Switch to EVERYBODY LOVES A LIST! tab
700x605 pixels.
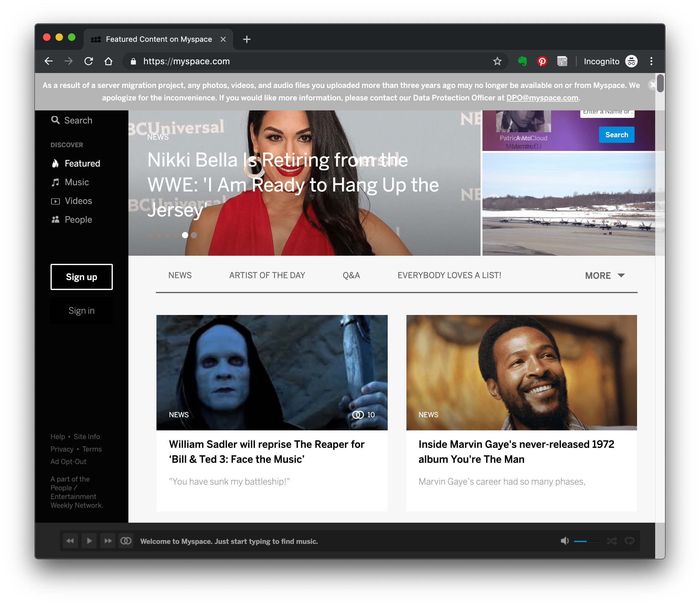pos(449,275)
